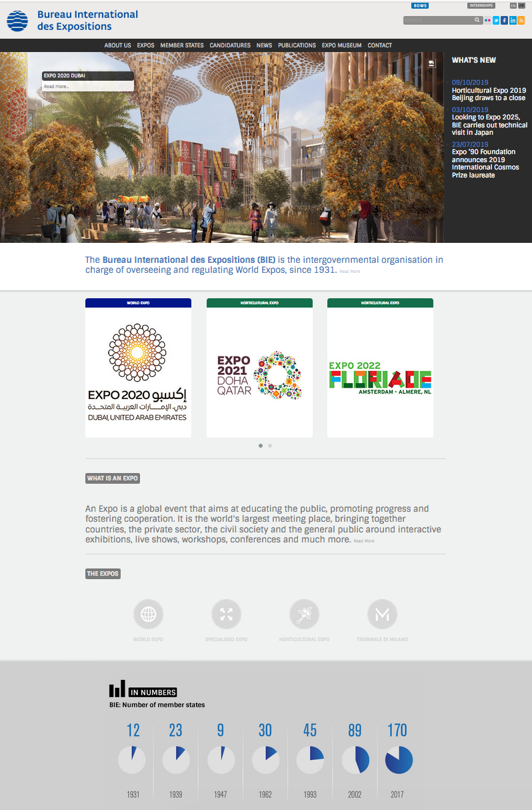
Task: Open Expo '90 Foundation Cosmos Prize news
Action: tap(484, 163)
